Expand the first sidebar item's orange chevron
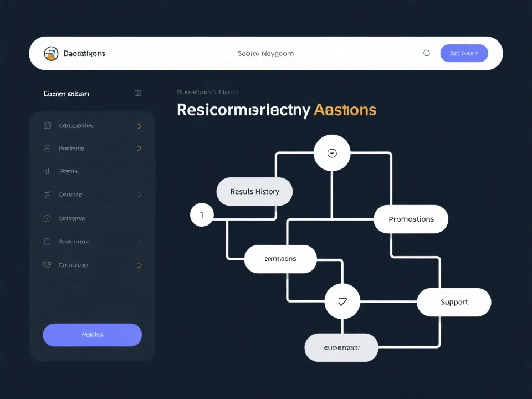The image size is (532, 399). click(x=139, y=126)
